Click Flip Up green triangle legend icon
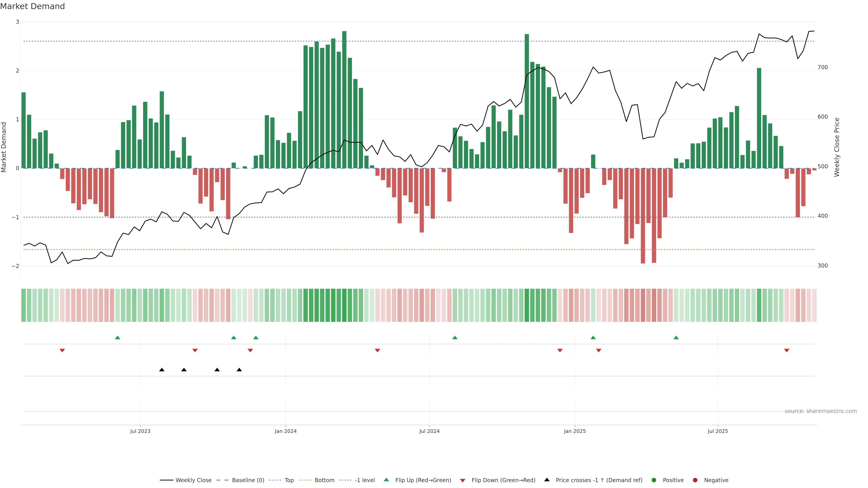The image size is (868, 488). coord(387,480)
